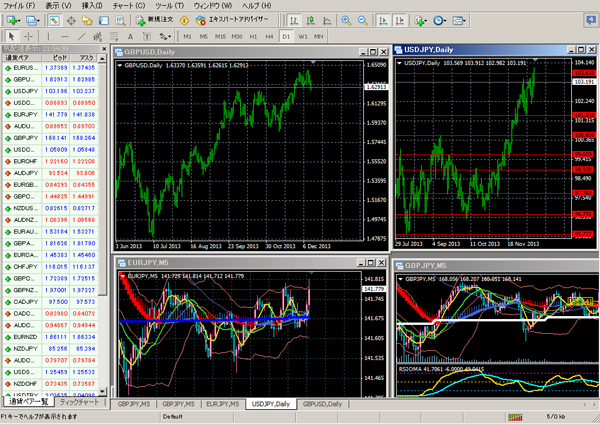600x425 pixels.
Task: Click the 通貨ペア column header
Action: 21,58
